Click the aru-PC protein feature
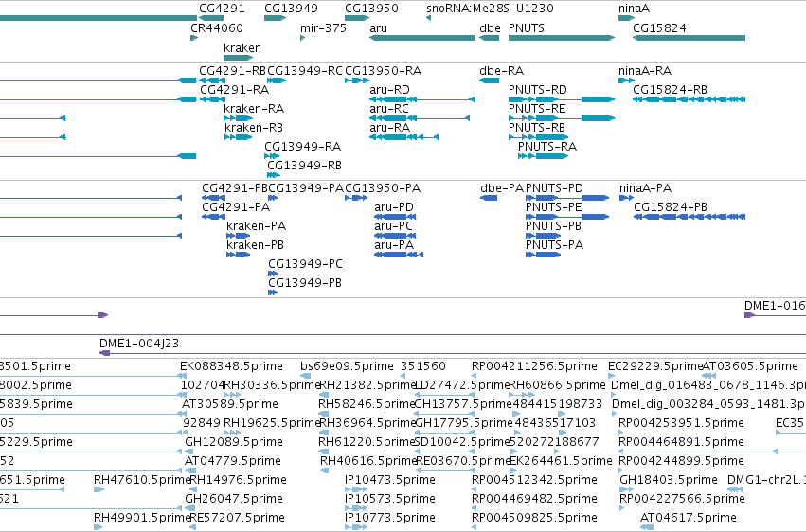806x532 pixels. [395, 236]
